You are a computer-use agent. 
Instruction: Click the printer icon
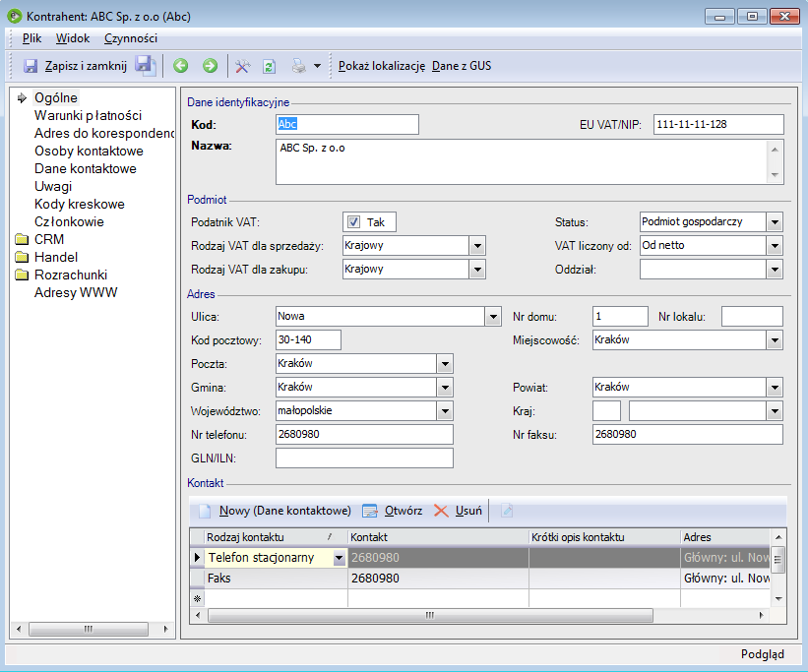299,66
